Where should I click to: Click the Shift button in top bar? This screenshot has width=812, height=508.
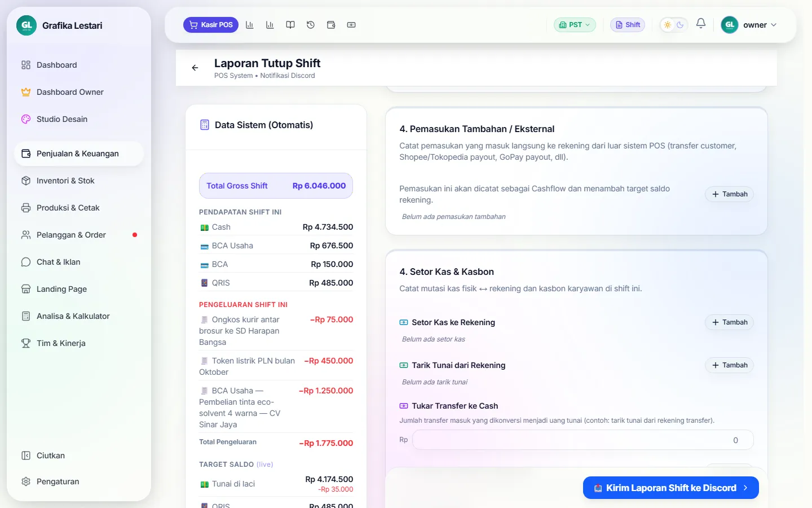tap(628, 25)
